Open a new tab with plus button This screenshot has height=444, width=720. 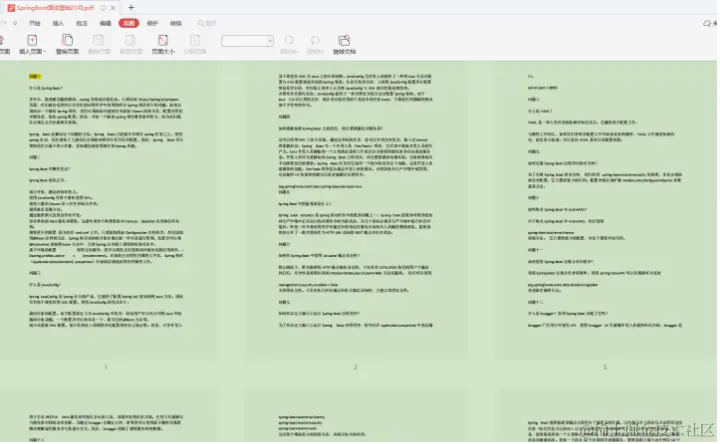pyautogui.click(x=131, y=7)
